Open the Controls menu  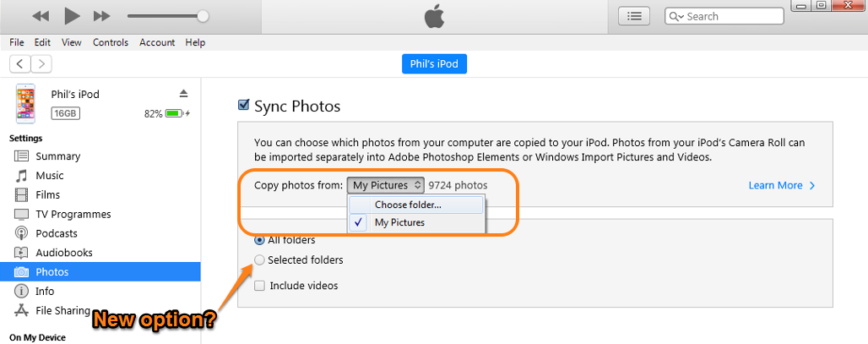[x=111, y=42]
